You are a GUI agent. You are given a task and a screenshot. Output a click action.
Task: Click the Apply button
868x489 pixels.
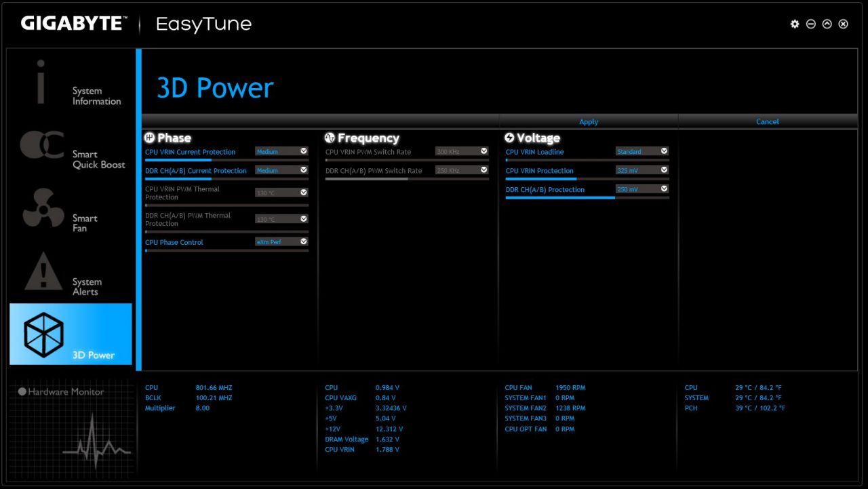point(589,122)
